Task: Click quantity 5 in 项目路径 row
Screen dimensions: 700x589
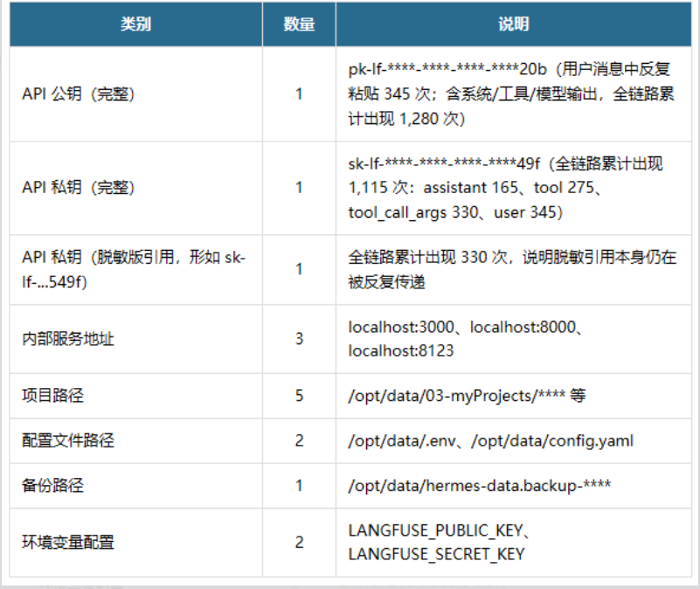Action: pos(299,396)
